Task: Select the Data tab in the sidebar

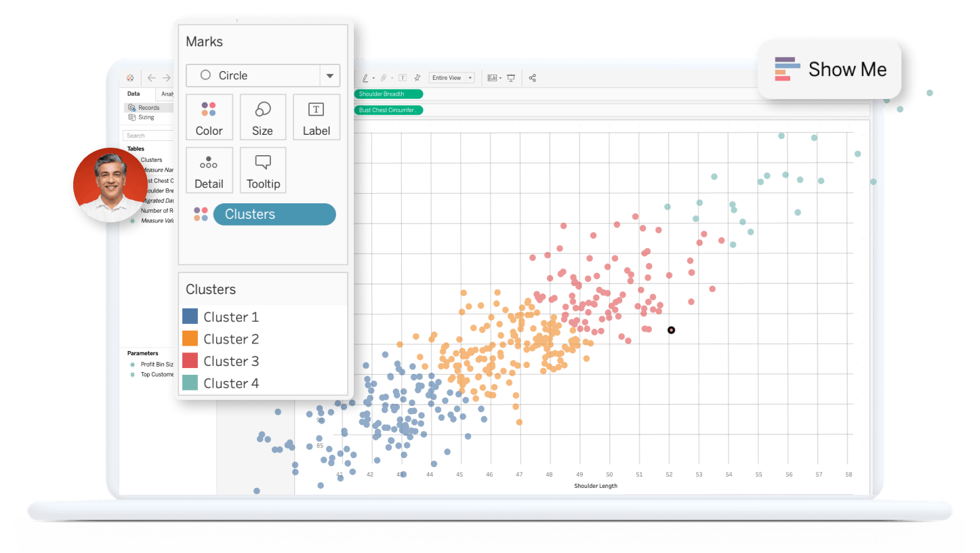Action: [x=134, y=94]
